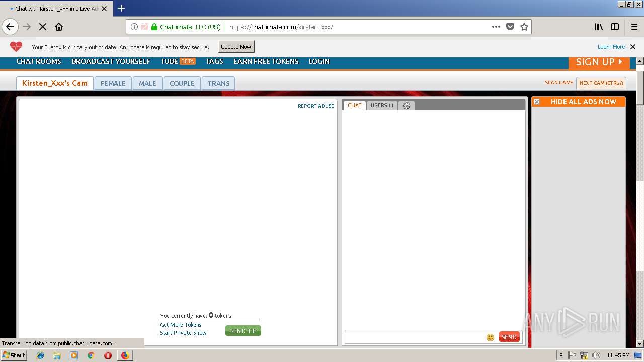Viewport: 644px width, 362px height.
Task: Switch to the FEMALE tab
Action: 113,83
